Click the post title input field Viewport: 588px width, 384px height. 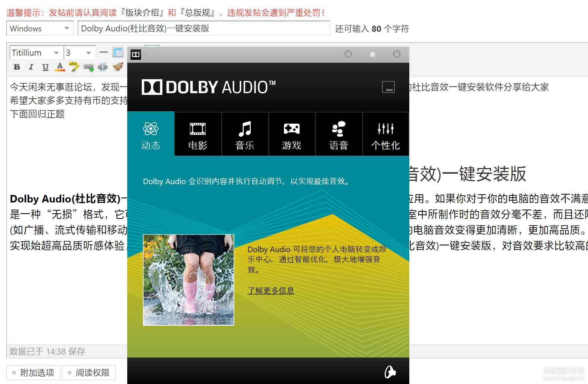coord(203,28)
